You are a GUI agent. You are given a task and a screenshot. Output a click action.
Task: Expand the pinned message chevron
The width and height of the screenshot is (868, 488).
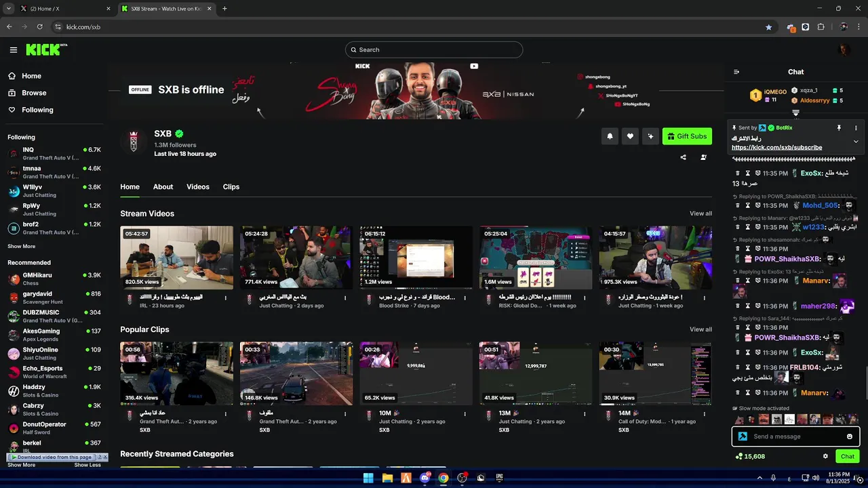(856, 142)
